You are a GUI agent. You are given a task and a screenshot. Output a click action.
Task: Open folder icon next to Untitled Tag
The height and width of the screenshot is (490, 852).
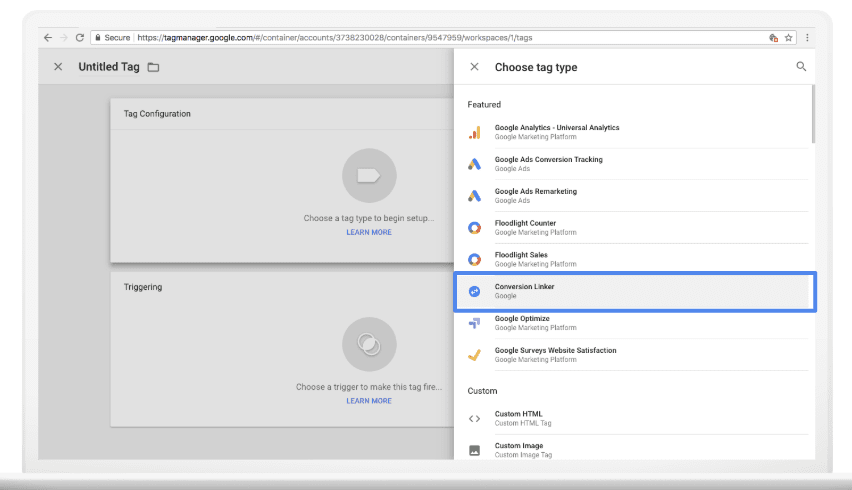coord(153,67)
